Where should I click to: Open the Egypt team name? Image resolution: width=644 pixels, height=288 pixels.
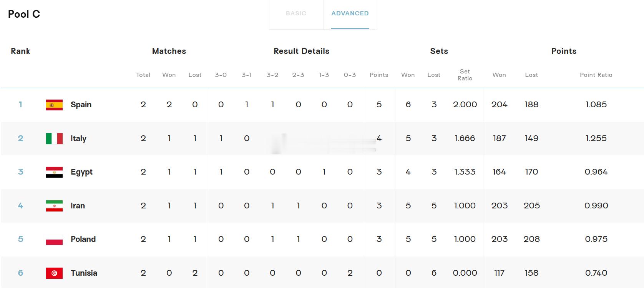click(x=81, y=172)
